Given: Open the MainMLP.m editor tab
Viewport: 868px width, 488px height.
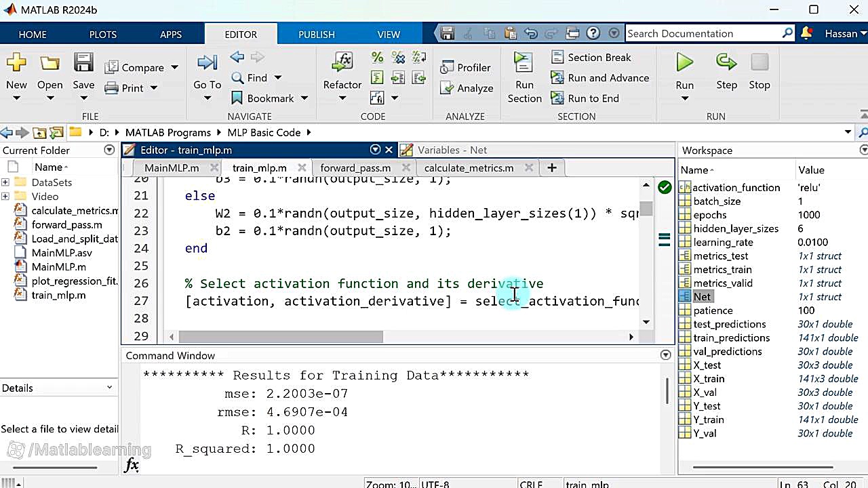Looking at the screenshot, I should [x=172, y=168].
